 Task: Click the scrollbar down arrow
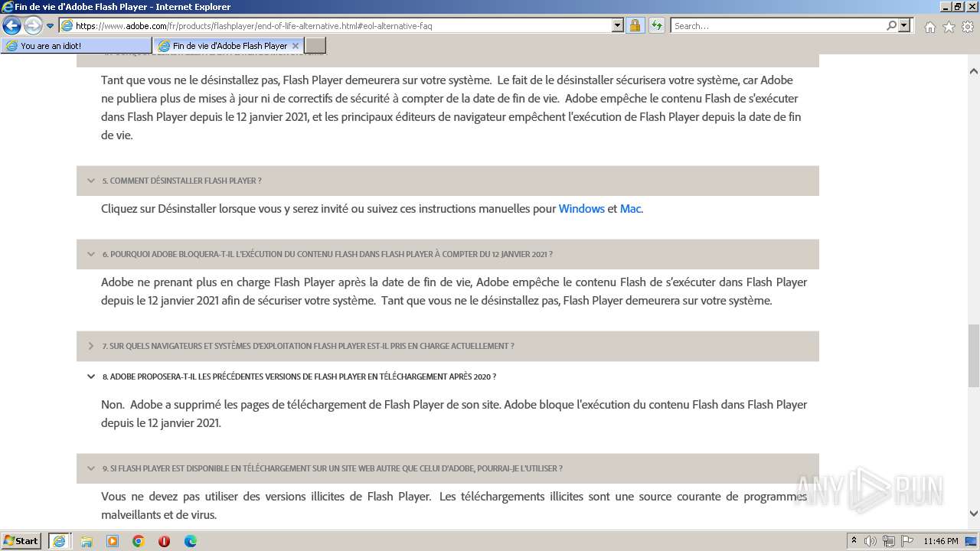coord(974,514)
